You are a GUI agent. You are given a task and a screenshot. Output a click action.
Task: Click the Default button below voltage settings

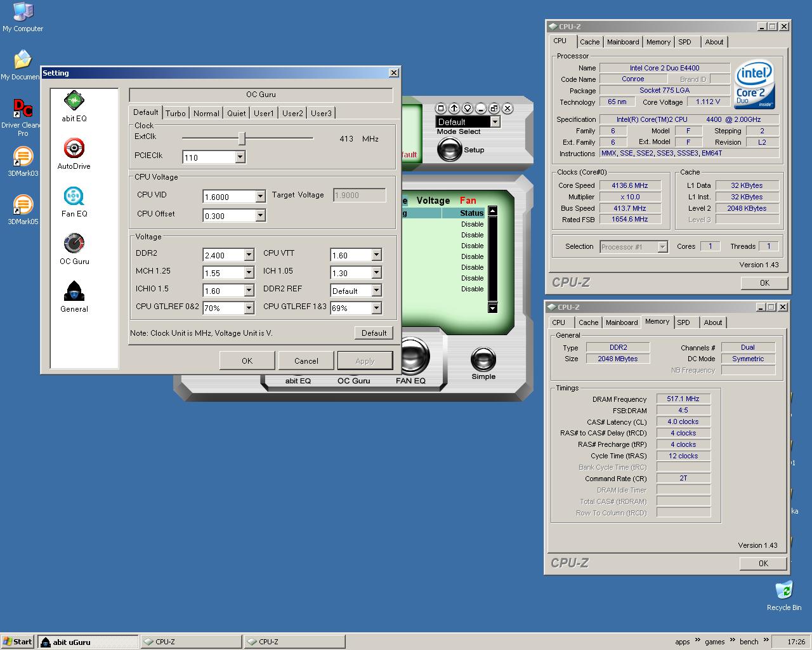click(x=374, y=333)
